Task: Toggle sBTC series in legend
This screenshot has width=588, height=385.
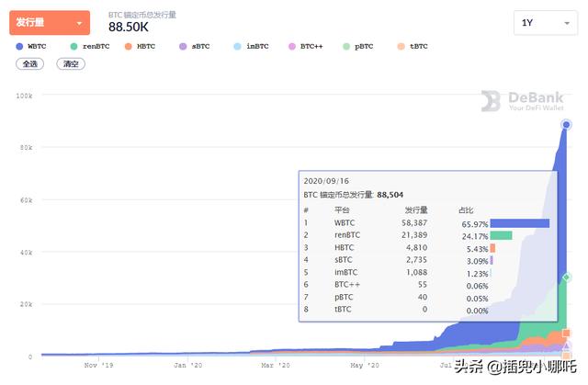Action: [x=195, y=47]
